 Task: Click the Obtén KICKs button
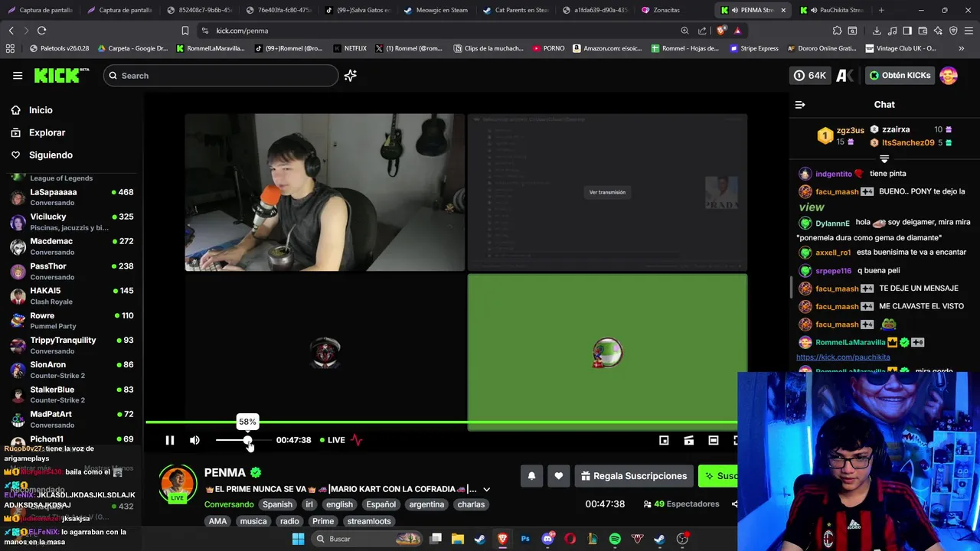coord(900,75)
